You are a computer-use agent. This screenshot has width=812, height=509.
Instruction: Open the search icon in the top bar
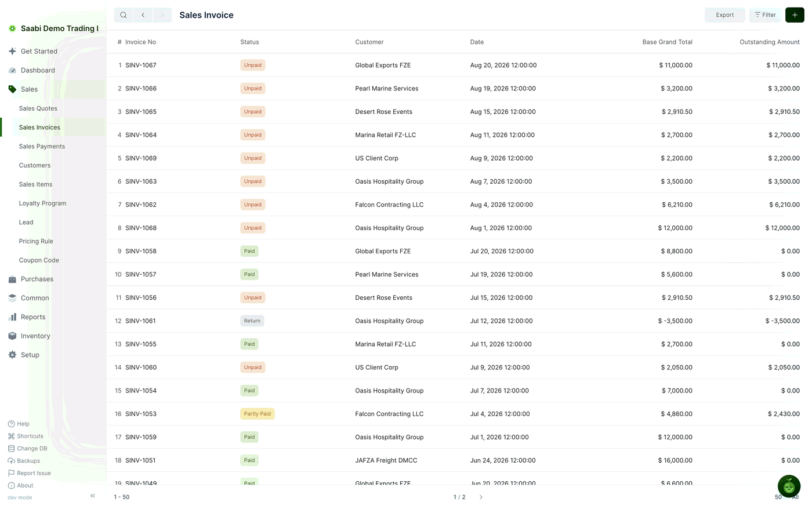click(x=124, y=15)
